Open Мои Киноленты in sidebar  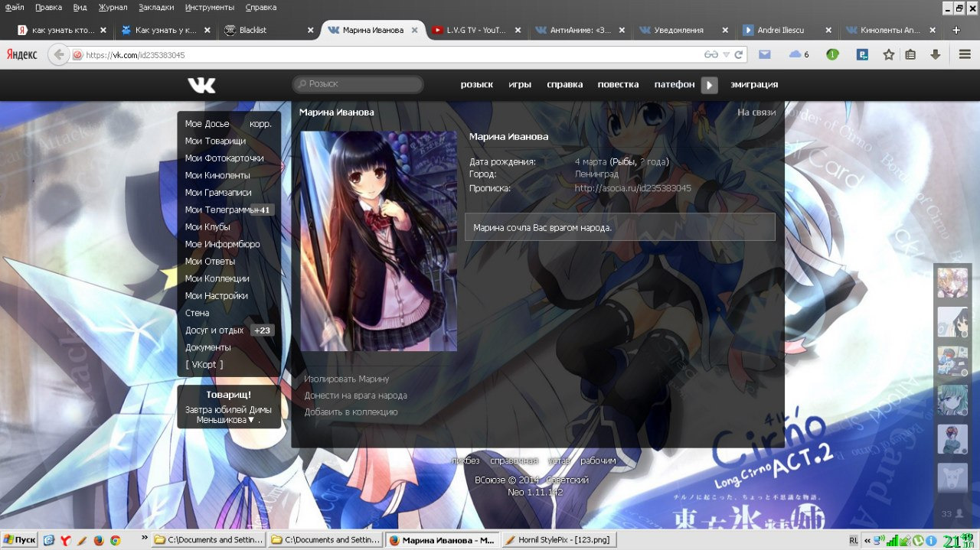[217, 175]
